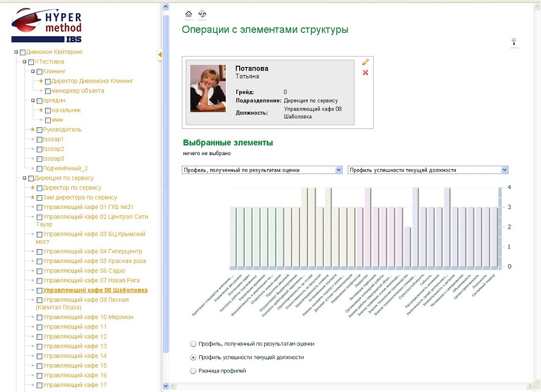Click the refresh structure icon
This screenshot has width=541, height=392.
202,14
